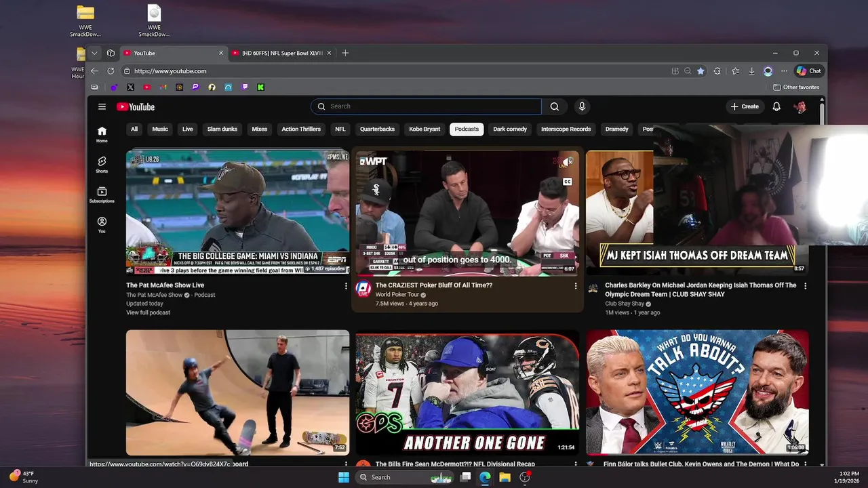Viewport: 868px width, 488px height.
Task: Open a new browser tab
Action: [345, 53]
